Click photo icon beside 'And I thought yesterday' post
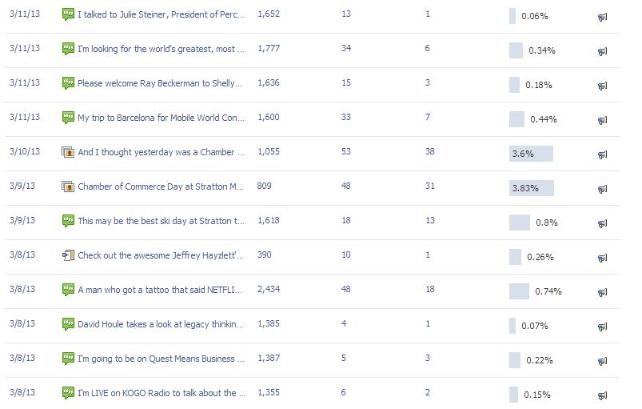This screenshot has height=409, width=642. click(68, 152)
